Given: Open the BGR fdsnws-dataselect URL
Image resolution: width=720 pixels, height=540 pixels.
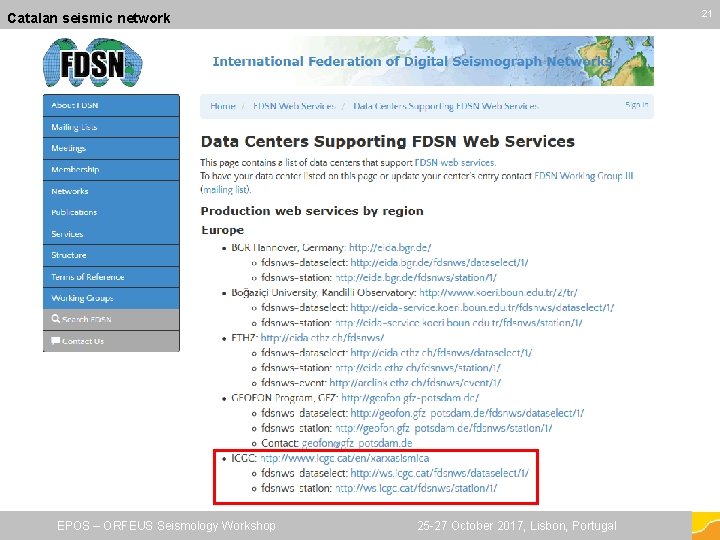Looking at the screenshot, I should (439, 263).
